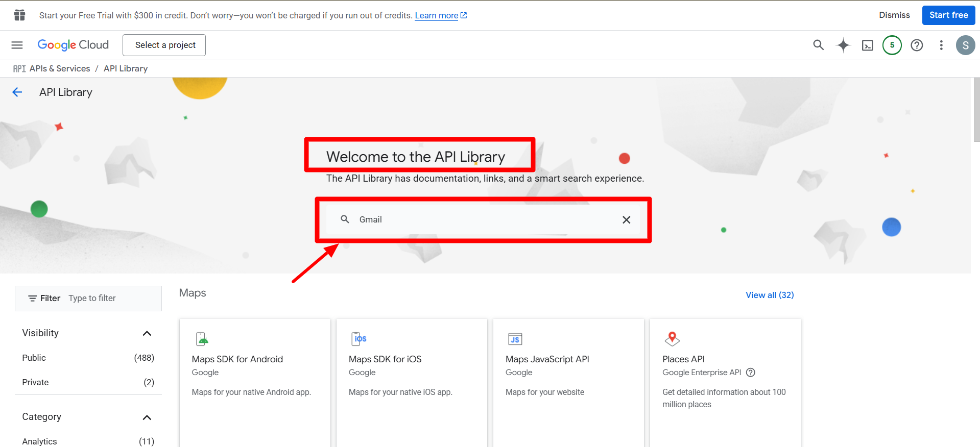Click 'Get detailed information about 100 million places'
The width and height of the screenshot is (980, 447).
(x=724, y=398)
